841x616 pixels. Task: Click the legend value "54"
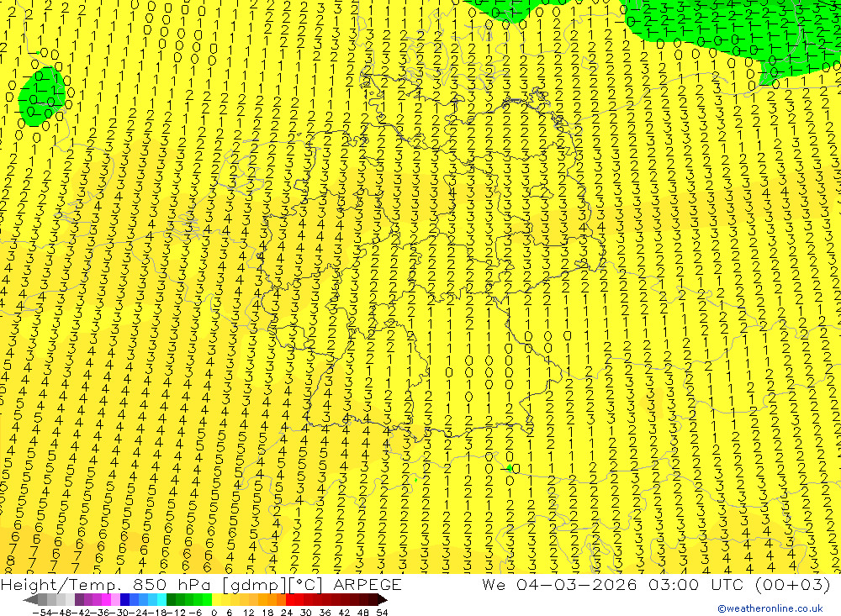[x=382, y=613]
